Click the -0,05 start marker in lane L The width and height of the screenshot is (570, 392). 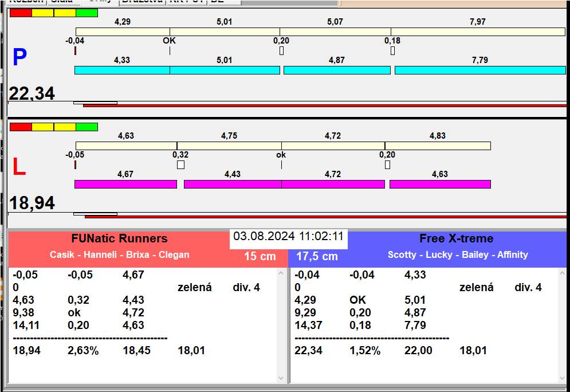pos(75,164)
